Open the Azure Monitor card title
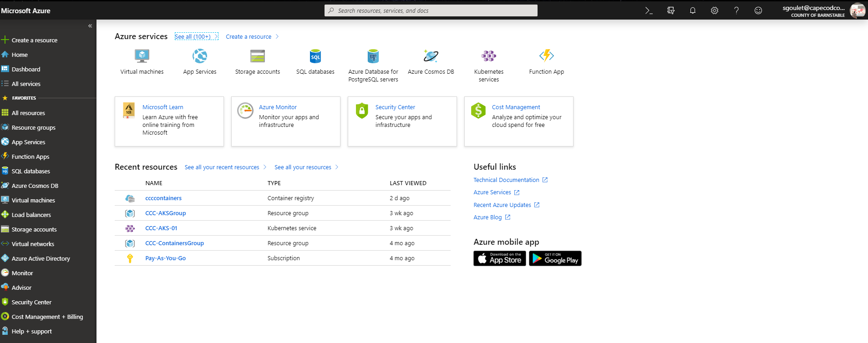The height and width of the screenshot is (343, 868). 278,107
